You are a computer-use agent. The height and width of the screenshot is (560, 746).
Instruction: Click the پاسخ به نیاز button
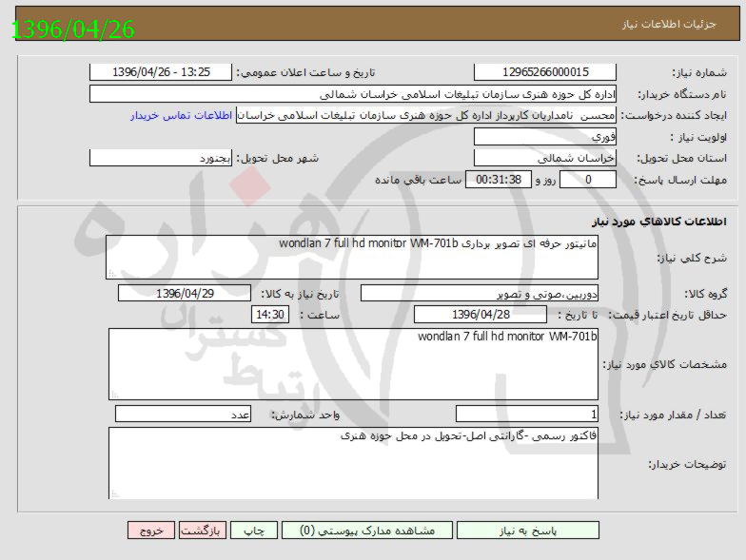point(527,531)
